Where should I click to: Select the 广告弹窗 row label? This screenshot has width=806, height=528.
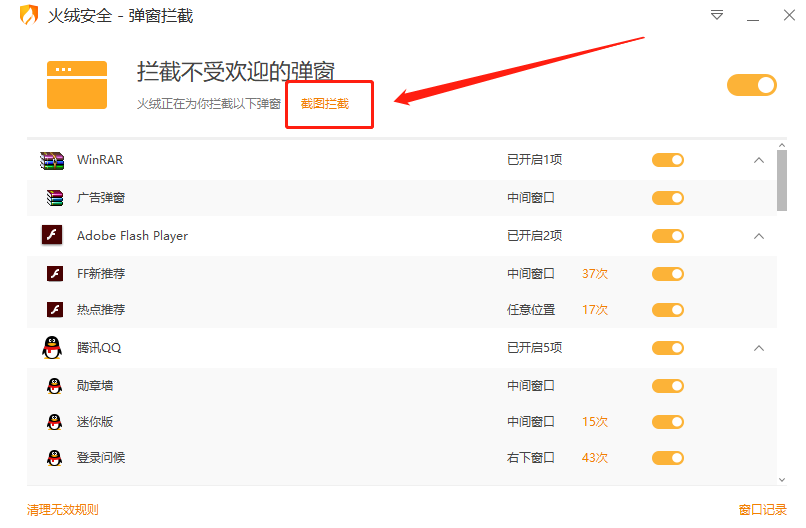[x=101, y=198]
